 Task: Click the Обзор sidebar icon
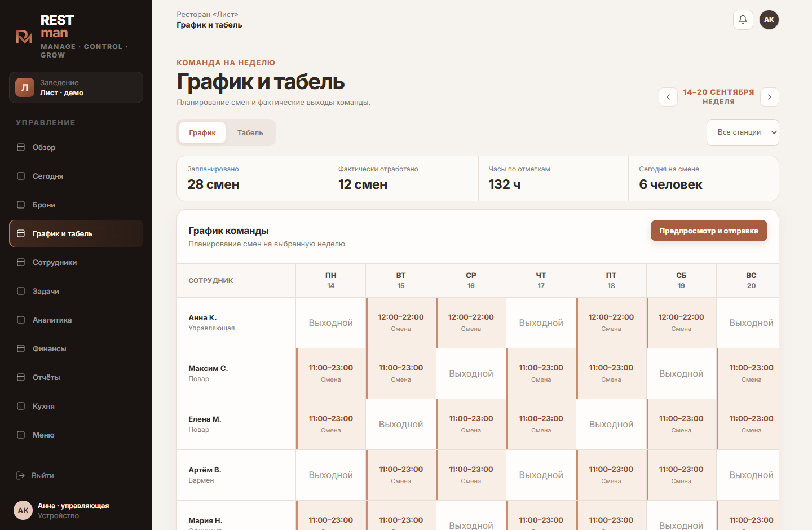(21, 147)
